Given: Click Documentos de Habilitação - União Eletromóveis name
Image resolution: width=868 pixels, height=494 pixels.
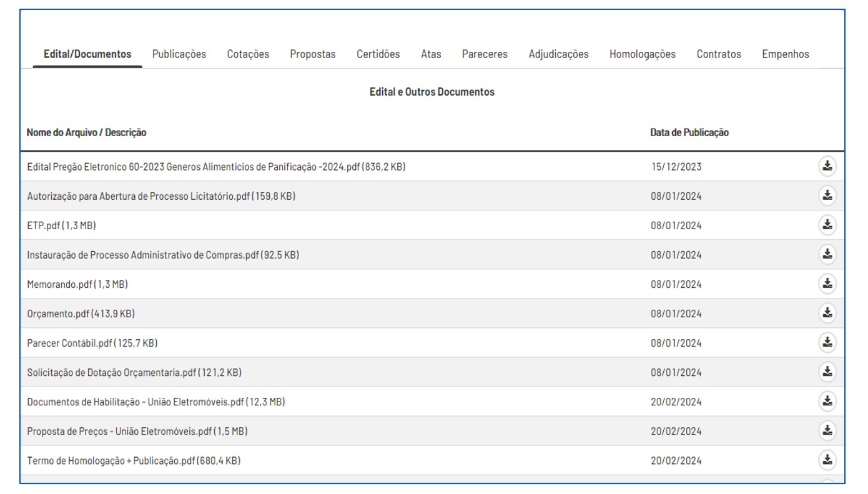Looking at the screenshot, I should tap(156, 402).
